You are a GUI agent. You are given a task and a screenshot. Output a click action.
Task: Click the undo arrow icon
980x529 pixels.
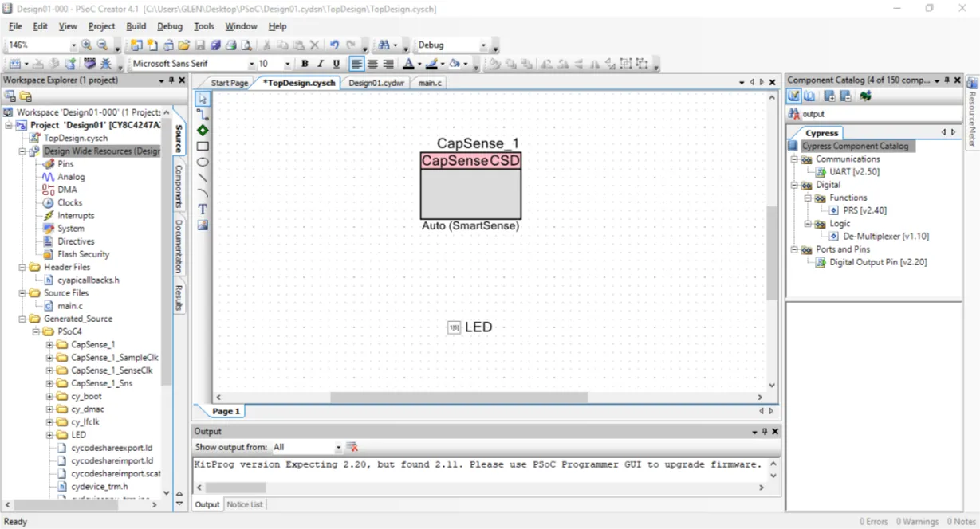334,45
